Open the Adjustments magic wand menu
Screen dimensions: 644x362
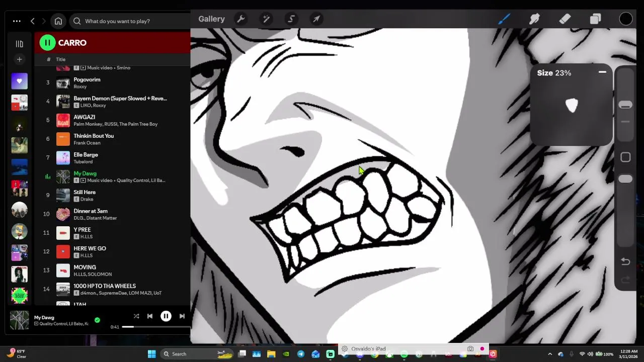tap(266, 19)
